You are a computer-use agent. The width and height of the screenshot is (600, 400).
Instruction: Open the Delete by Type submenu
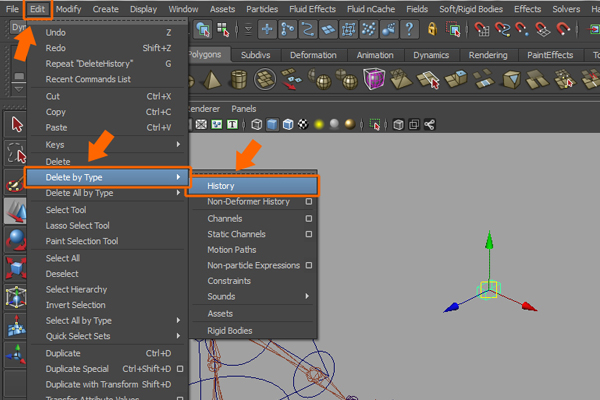point(108,177)
